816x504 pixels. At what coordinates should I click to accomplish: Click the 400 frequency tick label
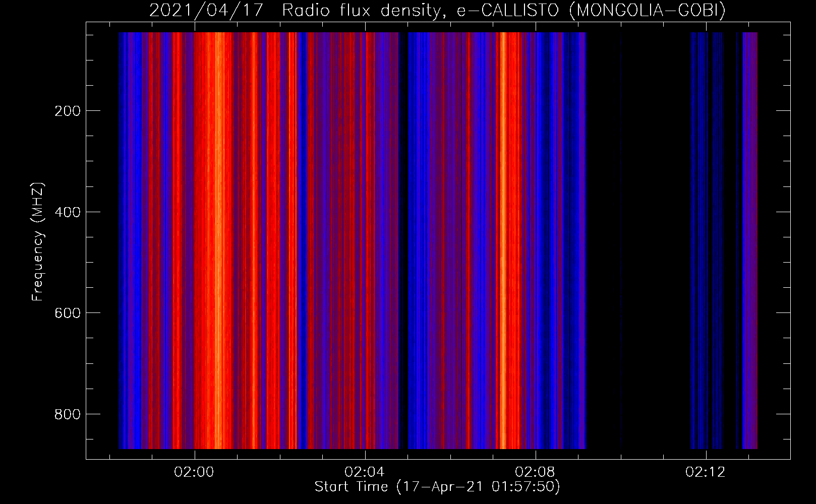tap(68, 212)
